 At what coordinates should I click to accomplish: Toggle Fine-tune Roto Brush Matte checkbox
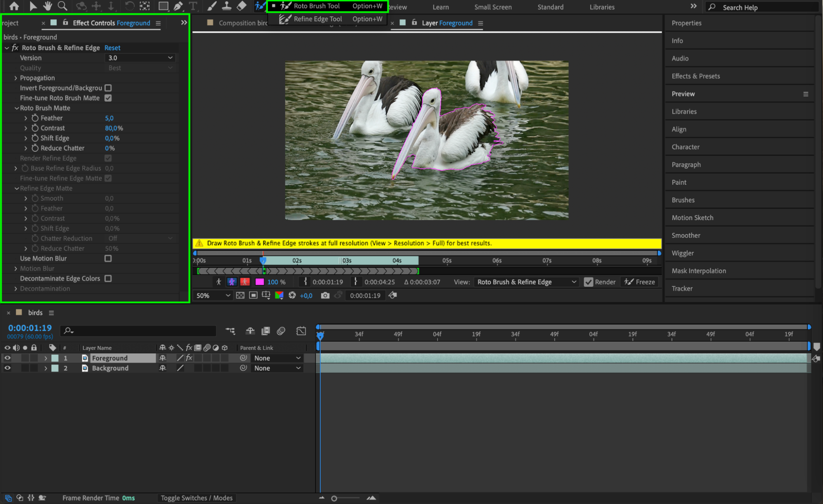[x=108, y=98]
